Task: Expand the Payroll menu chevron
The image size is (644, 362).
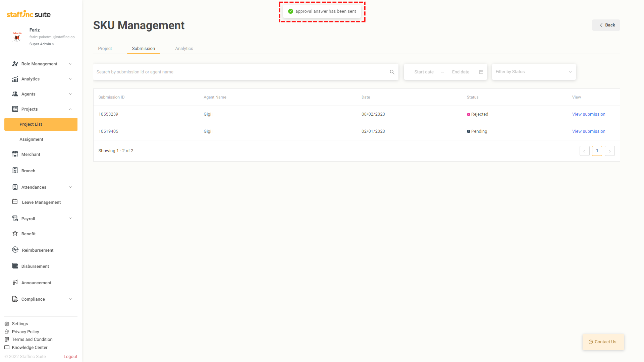Action: pyautogui.click(x=70, y=219)
